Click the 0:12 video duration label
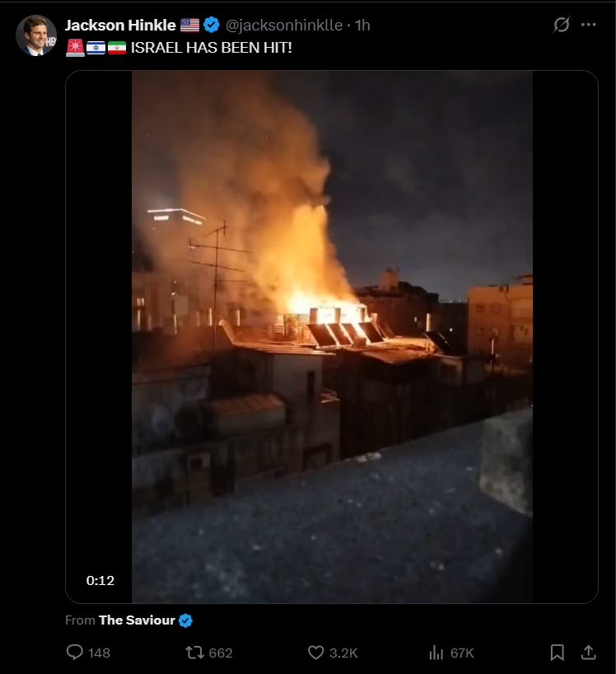Viewport: 616px width, 674px height. pos(100,580)
